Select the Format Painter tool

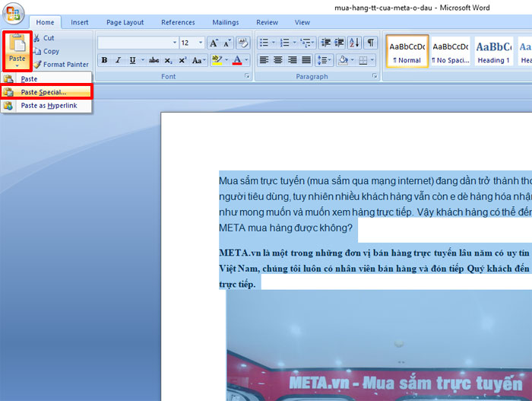pyautogui.click(x=37, y=65)
